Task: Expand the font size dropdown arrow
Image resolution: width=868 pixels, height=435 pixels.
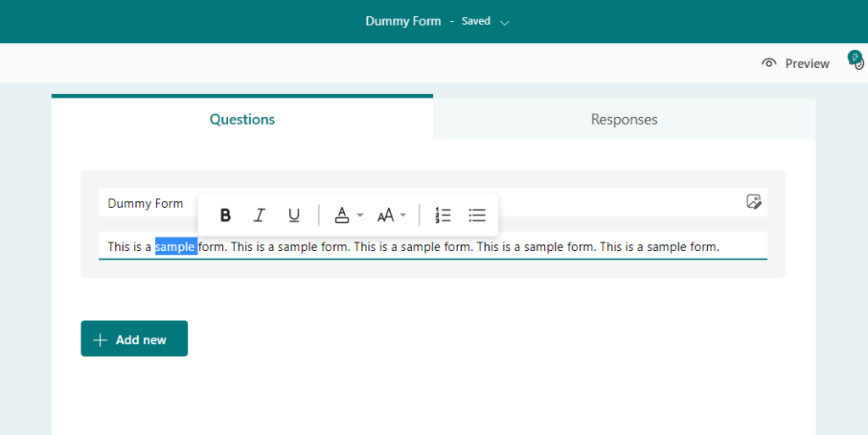Action: point(403,215)
